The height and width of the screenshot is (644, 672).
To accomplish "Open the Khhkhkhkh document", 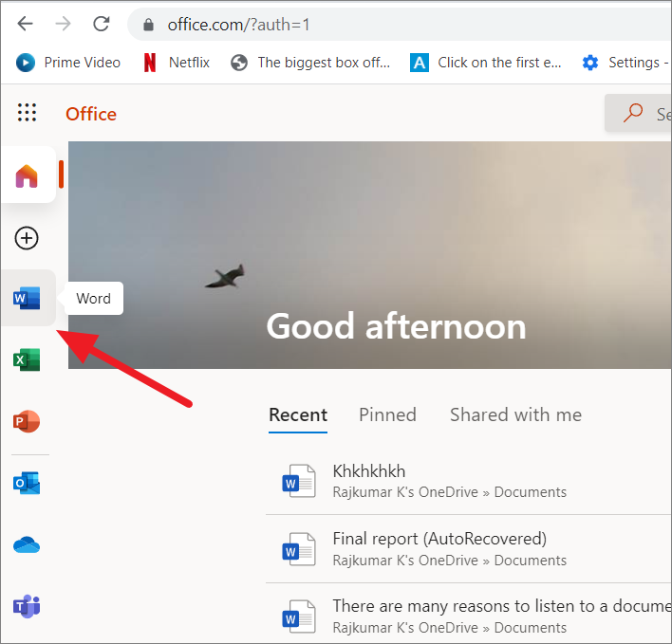I will click(x=369, y=471).
